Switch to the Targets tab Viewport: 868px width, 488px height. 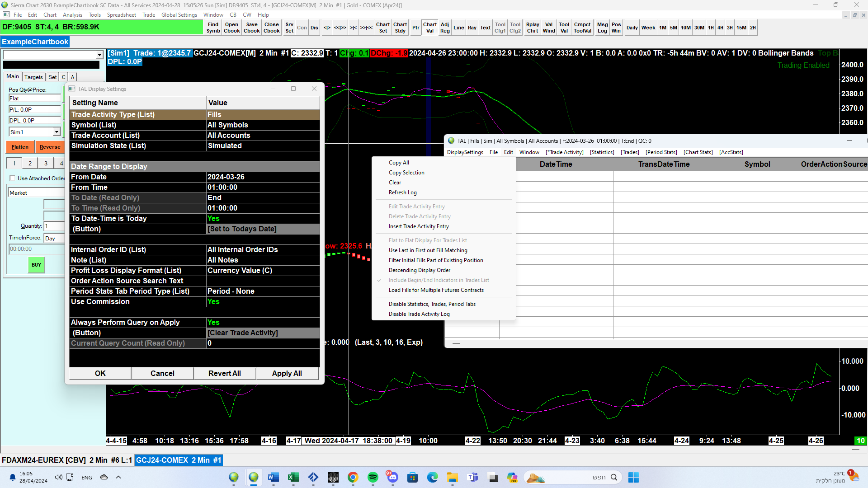tap(33, 77)
